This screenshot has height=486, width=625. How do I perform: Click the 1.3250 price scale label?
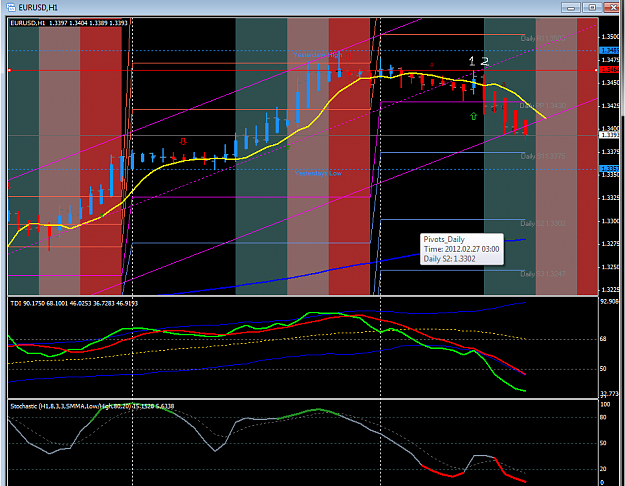pyautogui.click(x=610, y=267)
